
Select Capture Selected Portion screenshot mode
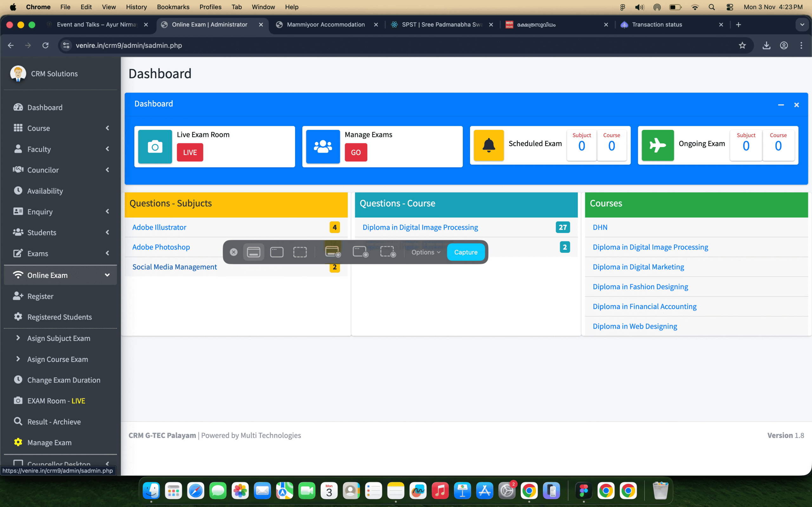point(300,252)
